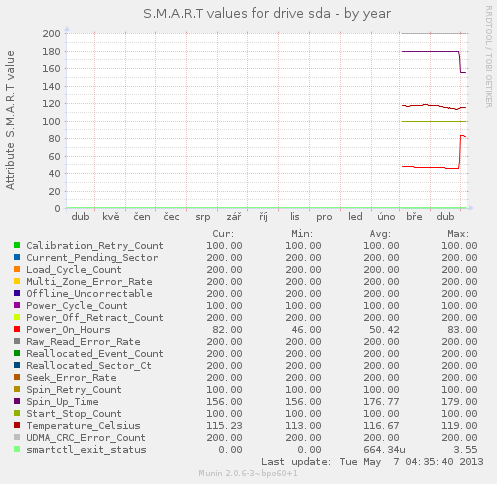Click the UDMA_CRC_Error_Count gray swatch
This screenshot has width=497, height=484.
(x=17, y=438)
